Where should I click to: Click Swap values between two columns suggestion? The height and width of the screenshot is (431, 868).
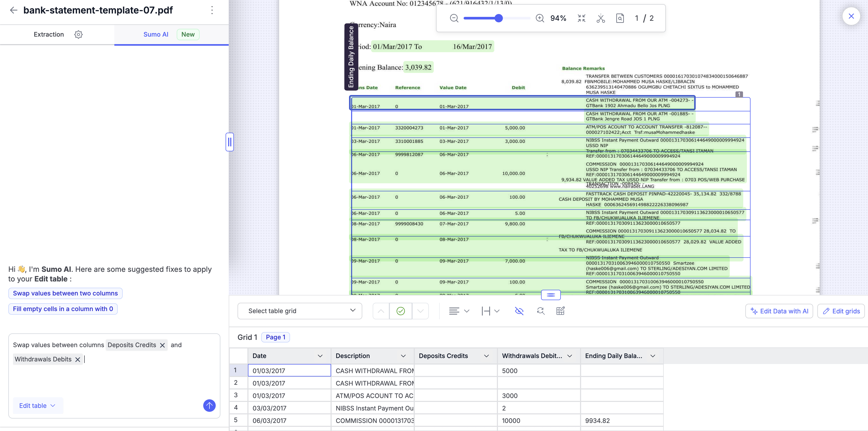(x=65, y=293)
